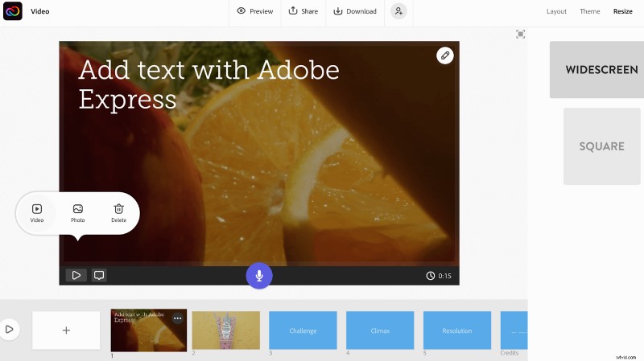The image size is (644, 361).
Task: Edit the 'Add text with Adobe Express' title
Action: point(209,84)
